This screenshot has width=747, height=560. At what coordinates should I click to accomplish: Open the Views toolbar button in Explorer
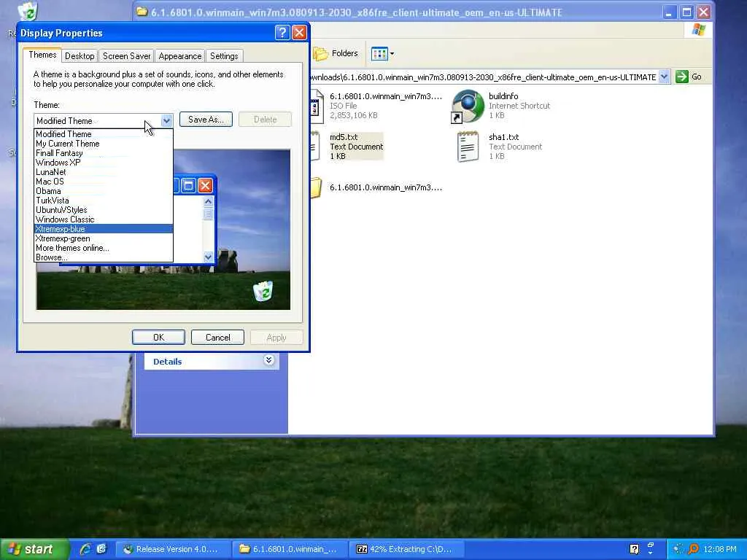tap(382, 53)
